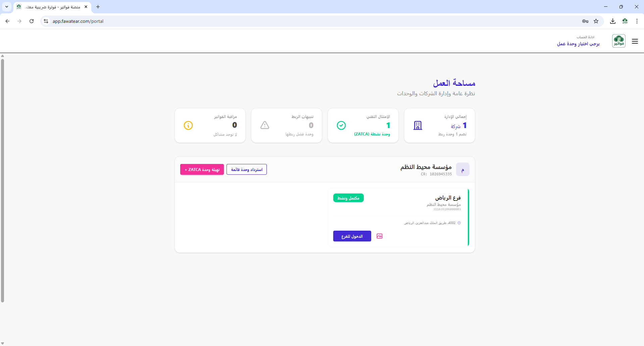Click the location pin icon by the branch address

click(459, 223)
